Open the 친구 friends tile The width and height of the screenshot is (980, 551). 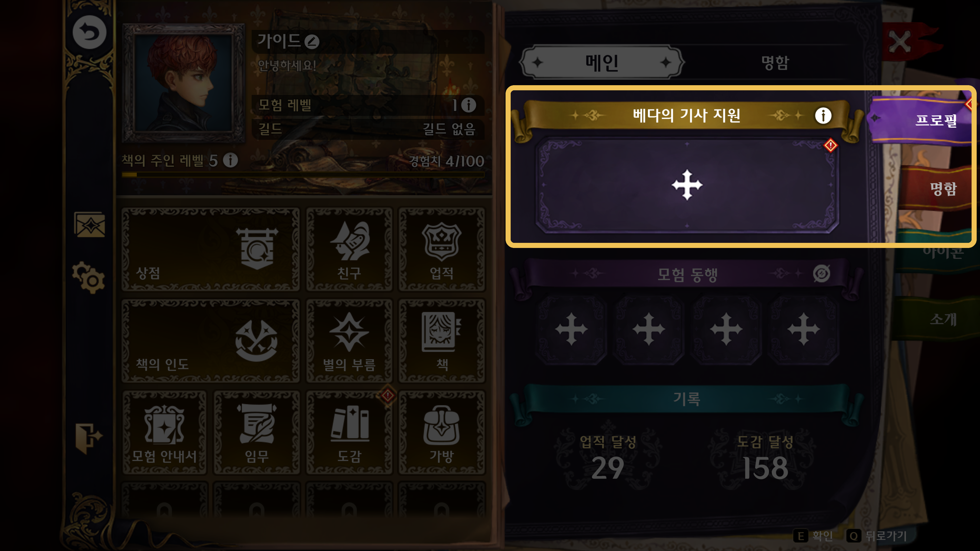[349, 249]
